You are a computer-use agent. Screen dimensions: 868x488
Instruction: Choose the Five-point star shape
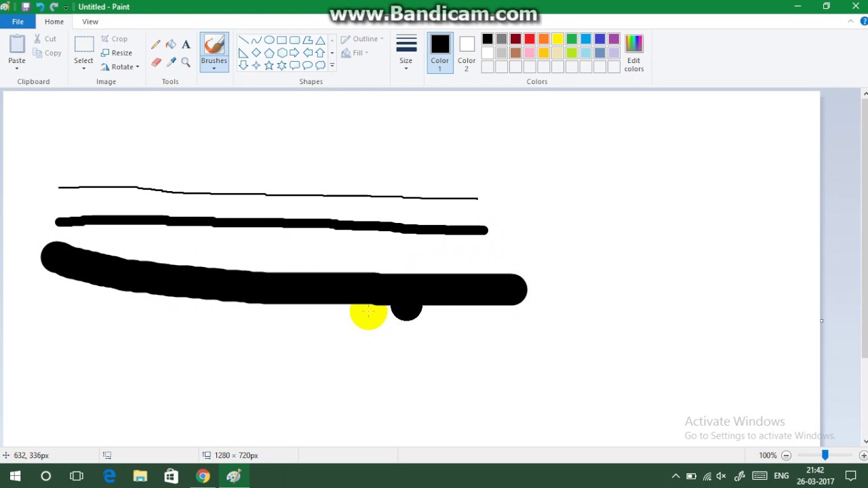coord(269,66)
